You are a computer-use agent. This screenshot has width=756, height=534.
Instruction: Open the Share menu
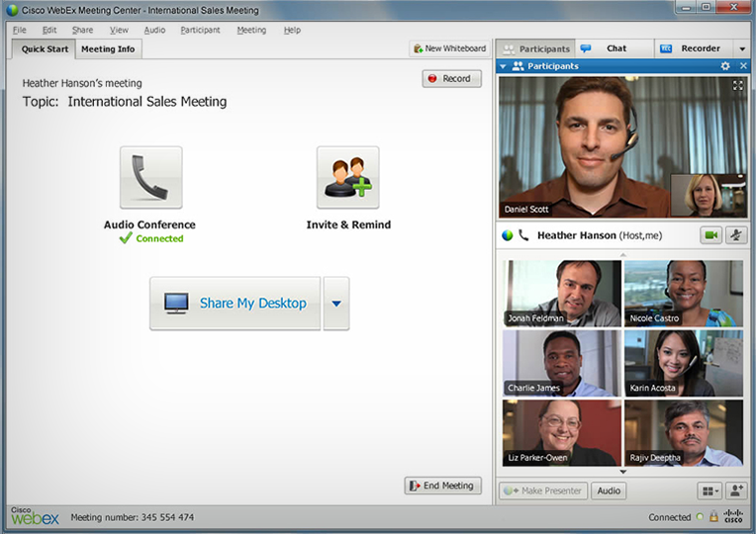[x=82, y=30]
